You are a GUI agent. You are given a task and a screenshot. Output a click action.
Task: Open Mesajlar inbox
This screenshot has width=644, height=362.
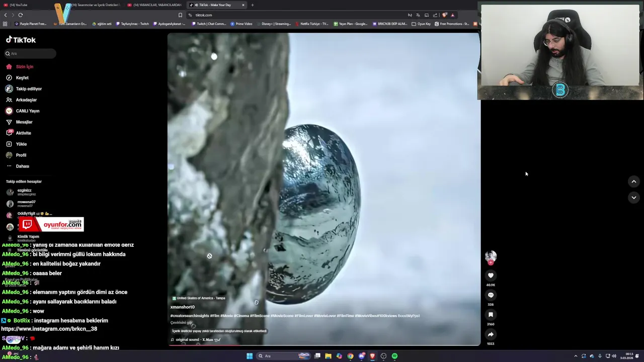click(x=19, y=122)
